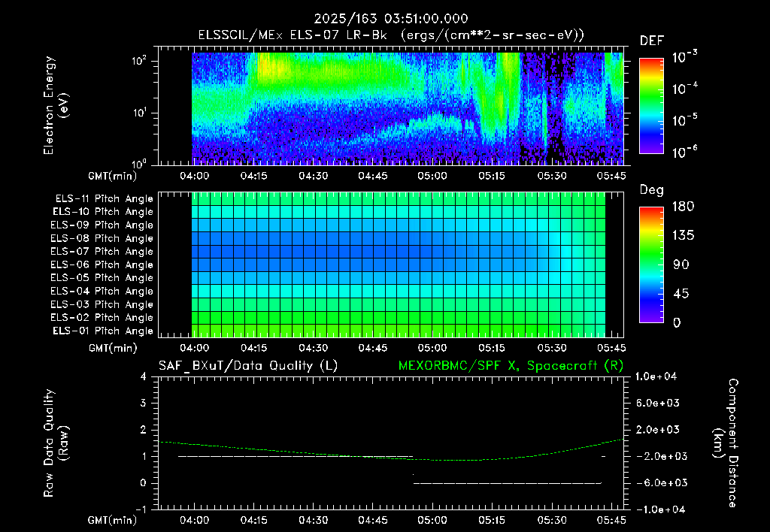Click the 135 value on Deg scale
The height and width of the screenshot is (532, 770).
point(683,236)
